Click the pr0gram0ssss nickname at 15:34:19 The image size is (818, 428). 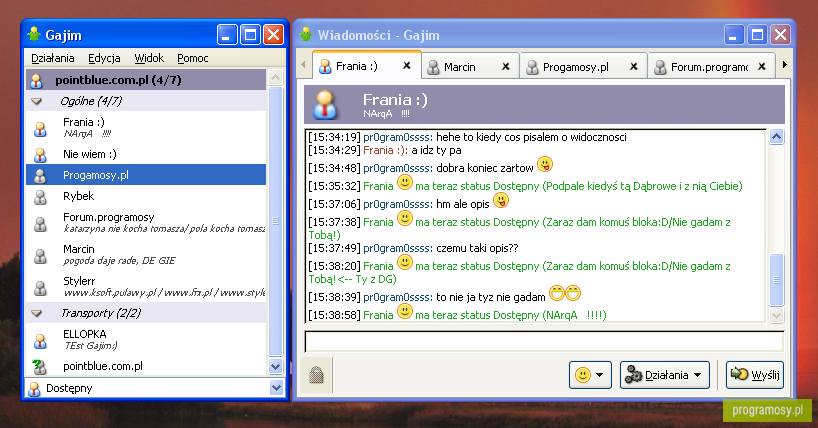point(398,137)
